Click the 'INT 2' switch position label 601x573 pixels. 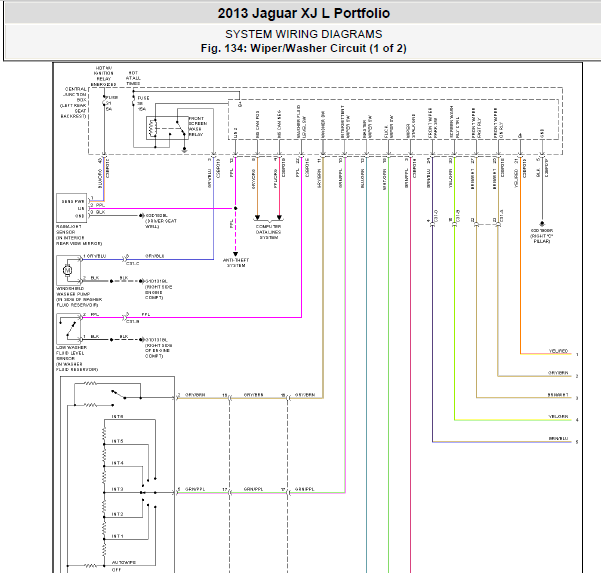click(x=117, y=514)
